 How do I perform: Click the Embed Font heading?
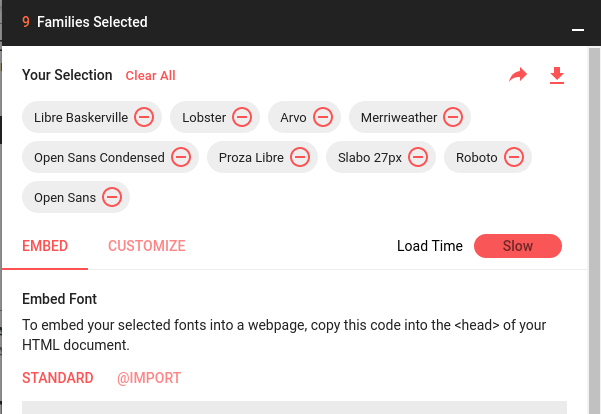[59, 299]
